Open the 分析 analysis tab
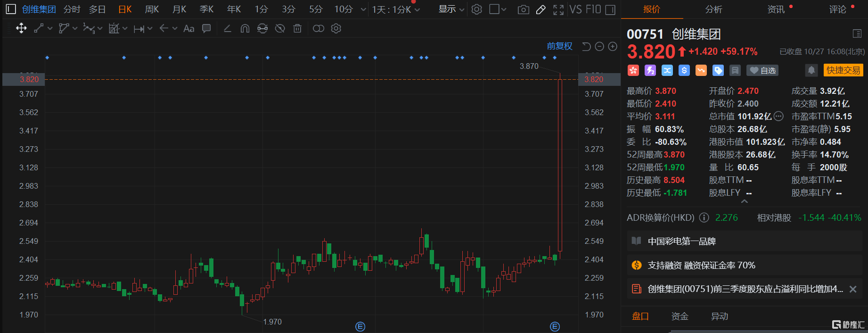 point(713,9)
